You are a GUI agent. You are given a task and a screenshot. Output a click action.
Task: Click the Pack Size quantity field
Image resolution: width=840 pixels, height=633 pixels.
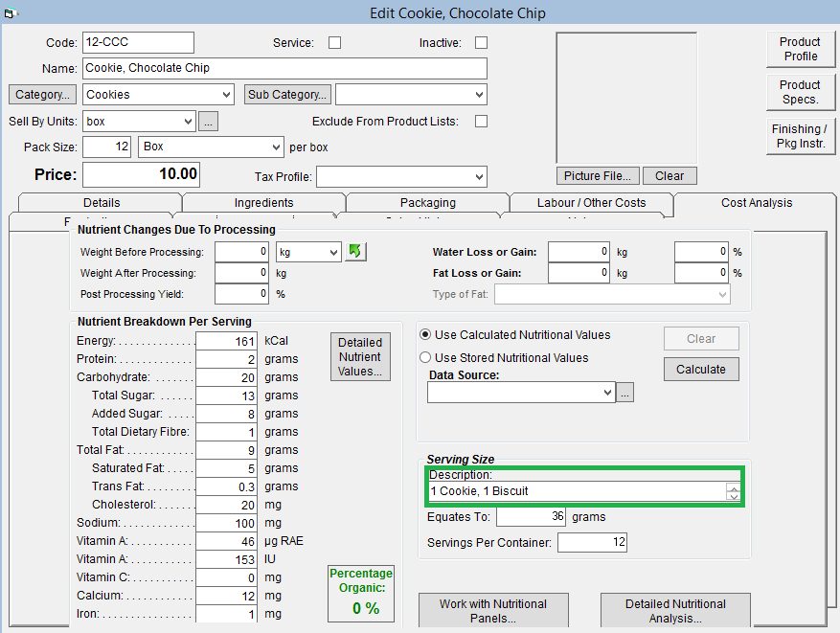pyautogui.click(x=106, y=147)
